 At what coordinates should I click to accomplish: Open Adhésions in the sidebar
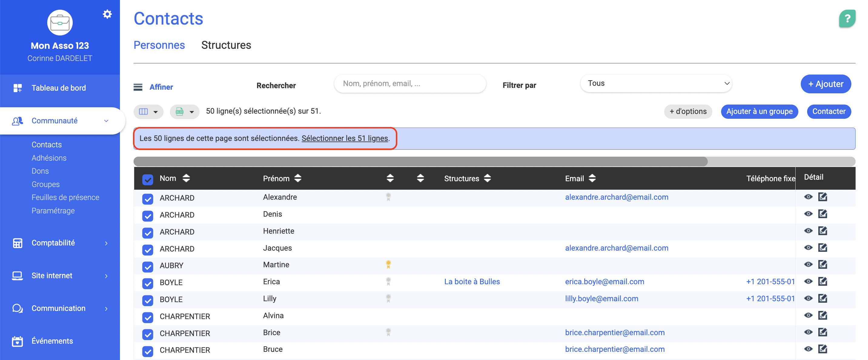[49, 158]
